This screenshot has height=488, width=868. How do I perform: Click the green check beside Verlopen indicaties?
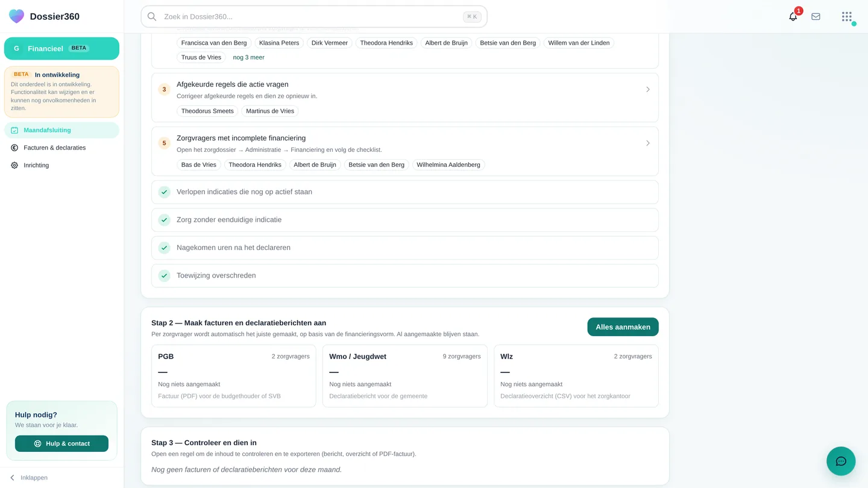click(x=164, y=192)
